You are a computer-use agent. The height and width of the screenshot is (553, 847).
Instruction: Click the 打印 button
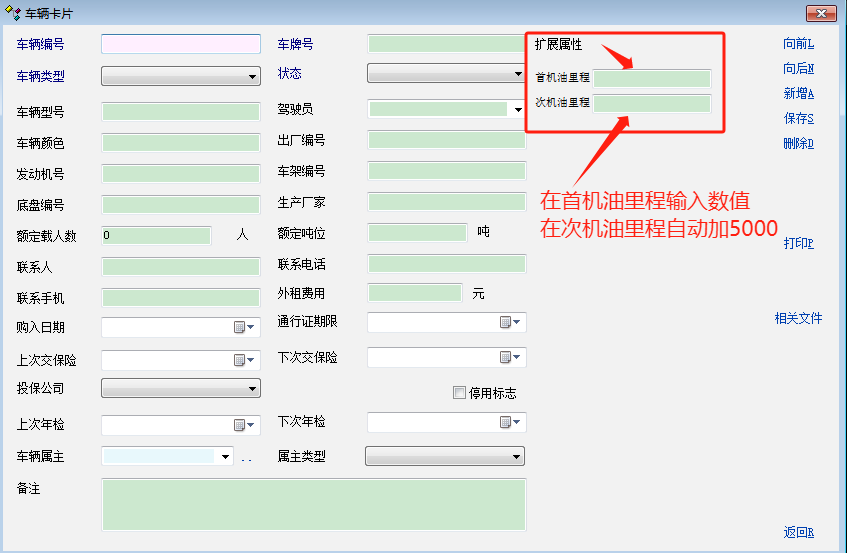point(798,244)
